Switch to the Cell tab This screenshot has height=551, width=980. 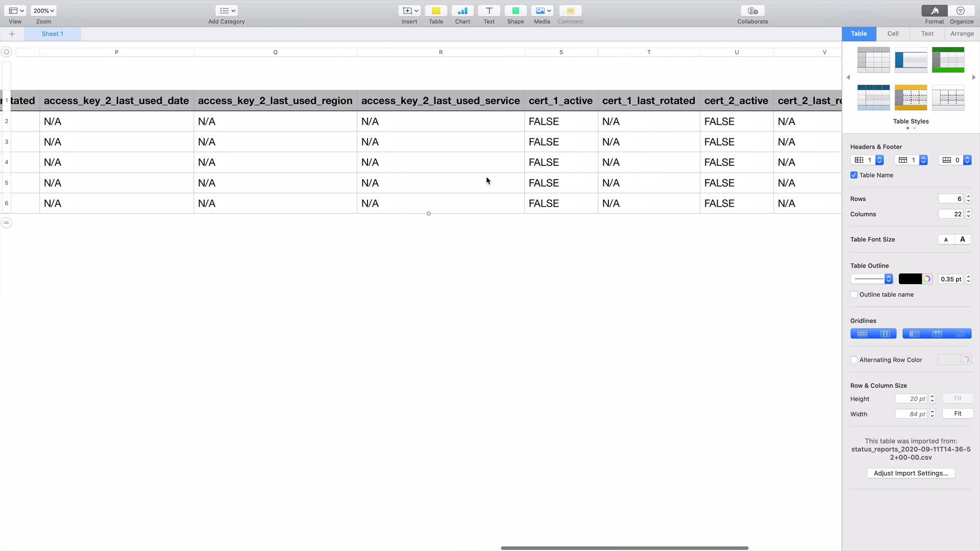(893, 34)
